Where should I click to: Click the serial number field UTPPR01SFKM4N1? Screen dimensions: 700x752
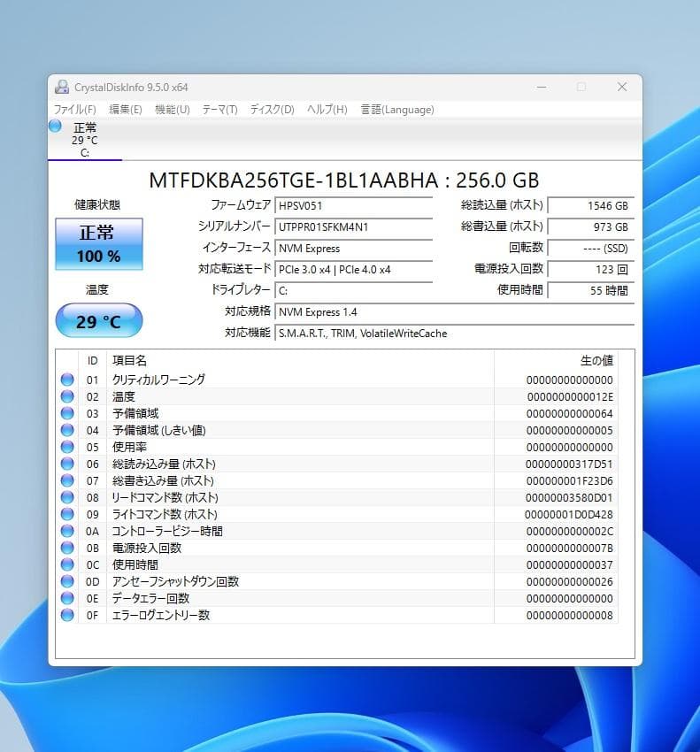pyautogui.click(x=354, y=226)
